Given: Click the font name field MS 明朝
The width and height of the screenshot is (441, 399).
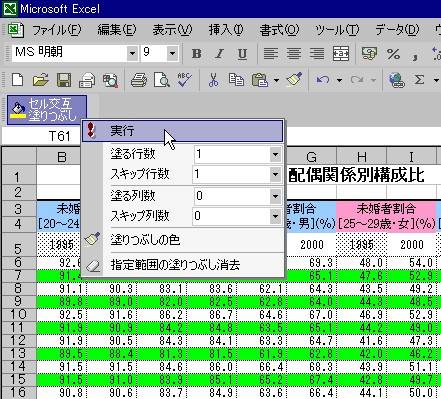Looking at the screenshot, I should tap(69, 53).
